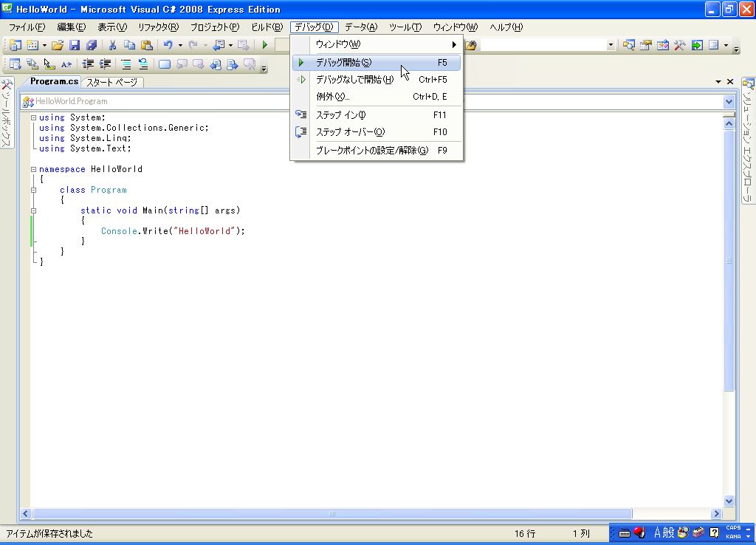Open Solution Explorer from the toolbar icon
This screenshot has height=545, width=756.
coord(629,45)
